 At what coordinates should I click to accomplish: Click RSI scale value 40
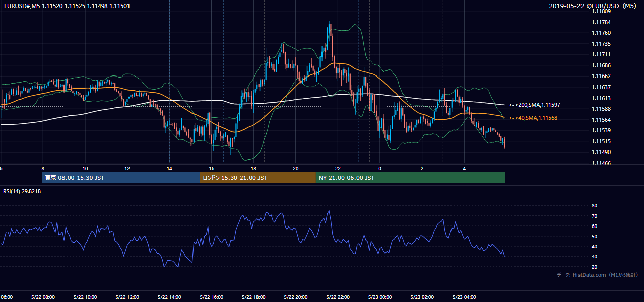pos(594,246)
